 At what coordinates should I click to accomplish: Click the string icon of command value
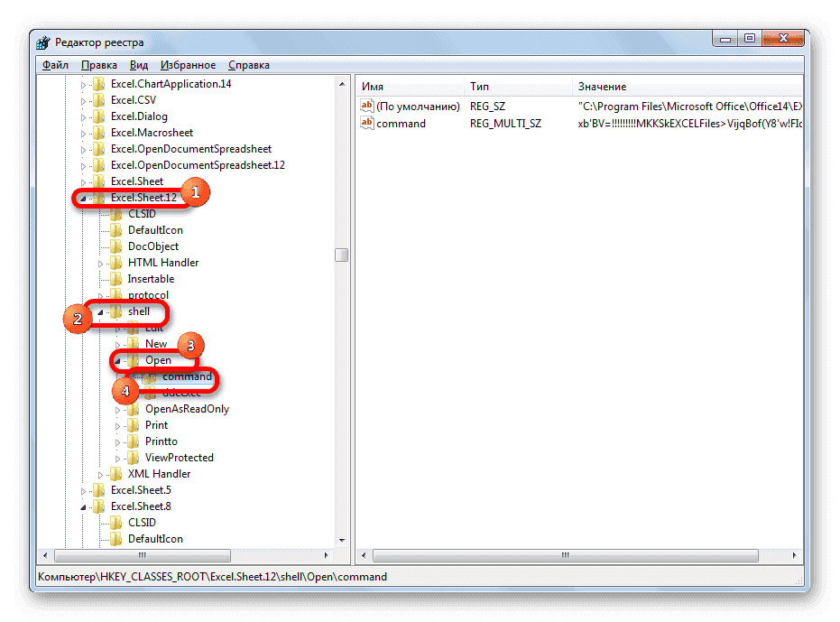coord(367,123)
